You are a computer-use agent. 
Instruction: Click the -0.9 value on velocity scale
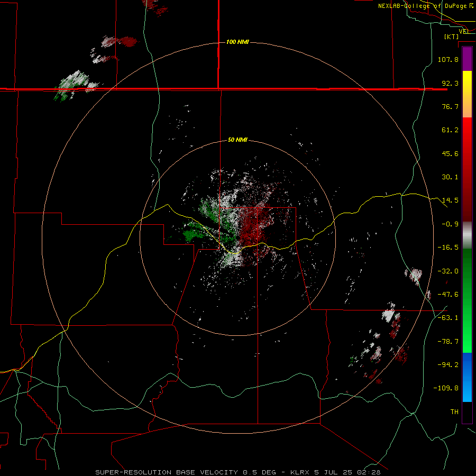[x=450, y=224]
